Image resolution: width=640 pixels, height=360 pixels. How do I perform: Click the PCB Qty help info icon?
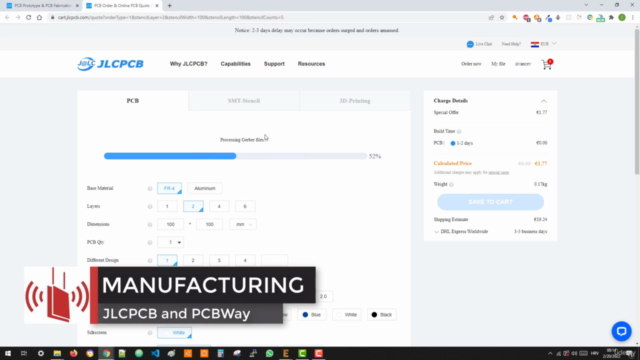[x=150, y=242]
